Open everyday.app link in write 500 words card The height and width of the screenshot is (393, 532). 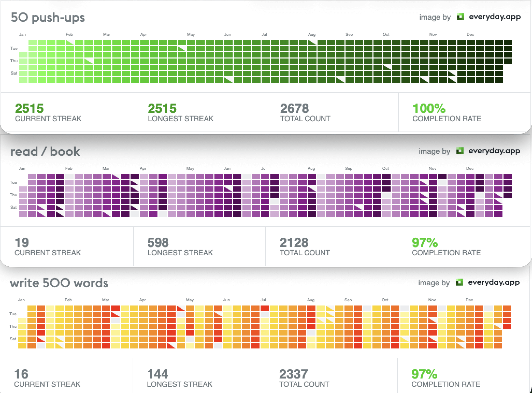494,282
